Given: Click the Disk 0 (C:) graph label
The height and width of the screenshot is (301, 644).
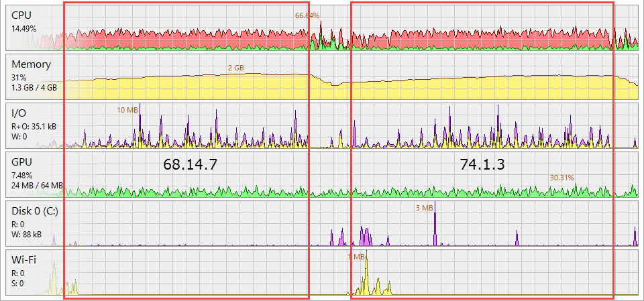Looking at the screenshot, I should (x=36, y=210).
